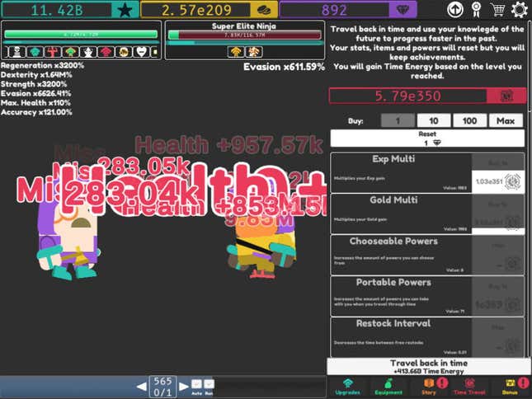Buy the Portable Powers upgrade
The image size is (532, 399).
(x=497, y=297)
